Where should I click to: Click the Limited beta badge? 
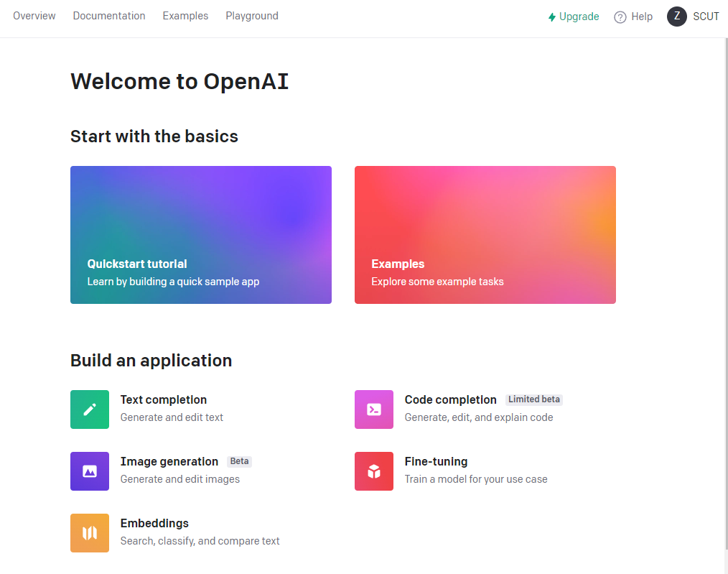[x=534, y=399]
